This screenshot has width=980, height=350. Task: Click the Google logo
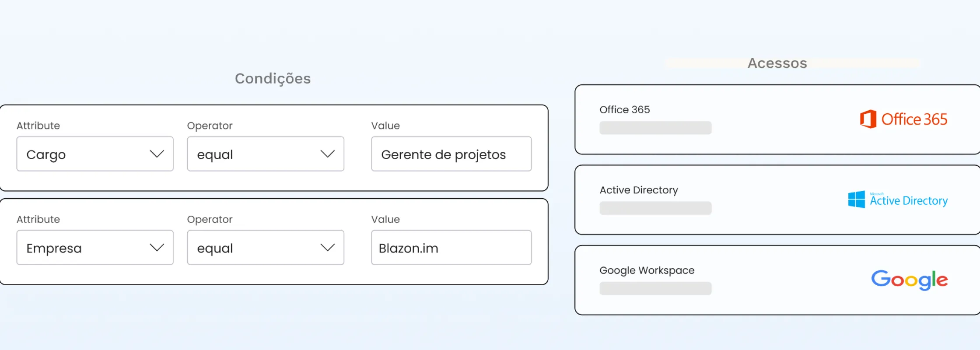pyautogui.click(x=909, y=280)
